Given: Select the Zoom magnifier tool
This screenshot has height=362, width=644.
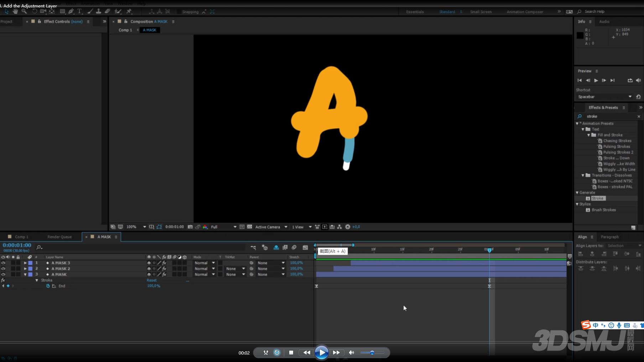Looking at the screenshot, I should pyautogui.click(x=24, y=11).
